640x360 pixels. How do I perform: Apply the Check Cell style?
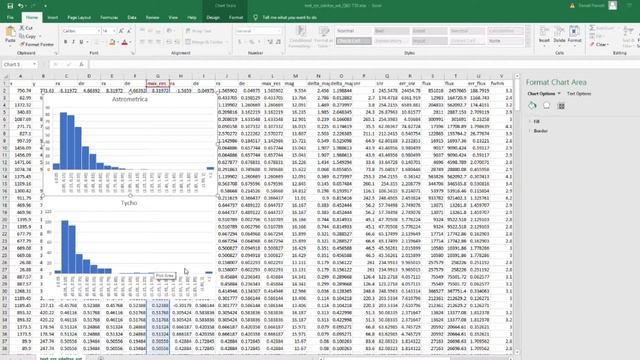pyautogui.click(x=353, y=41)
